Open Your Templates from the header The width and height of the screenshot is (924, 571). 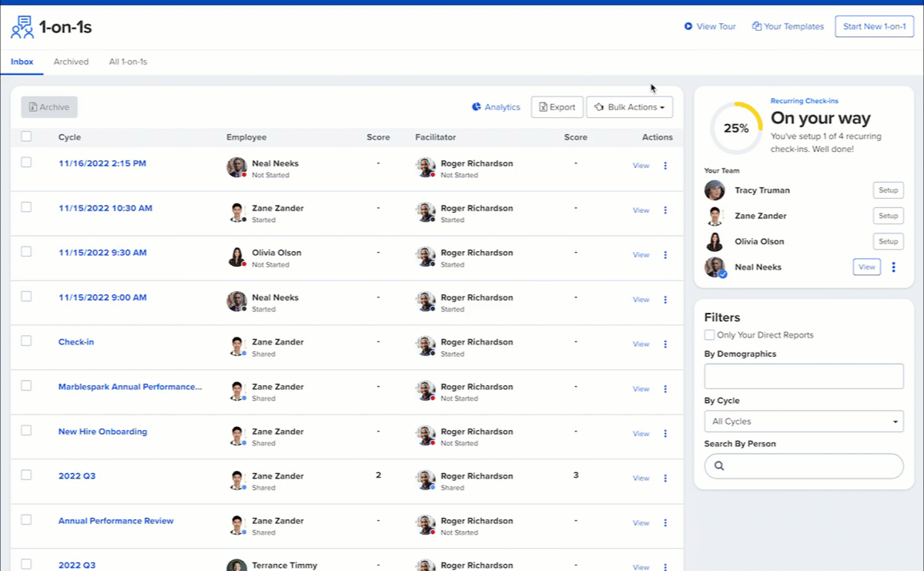(x=788, y=26)
